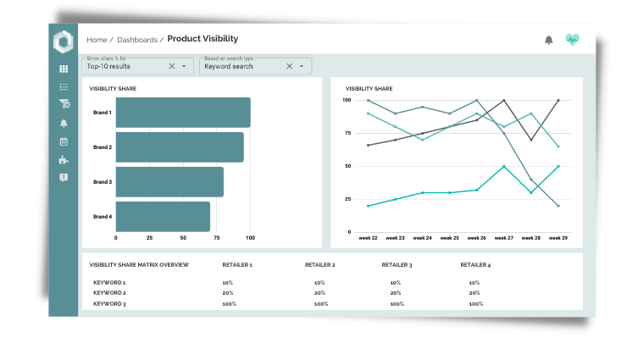
Task: Click the heart pulse health icon
Action: [x=572, y=40]
